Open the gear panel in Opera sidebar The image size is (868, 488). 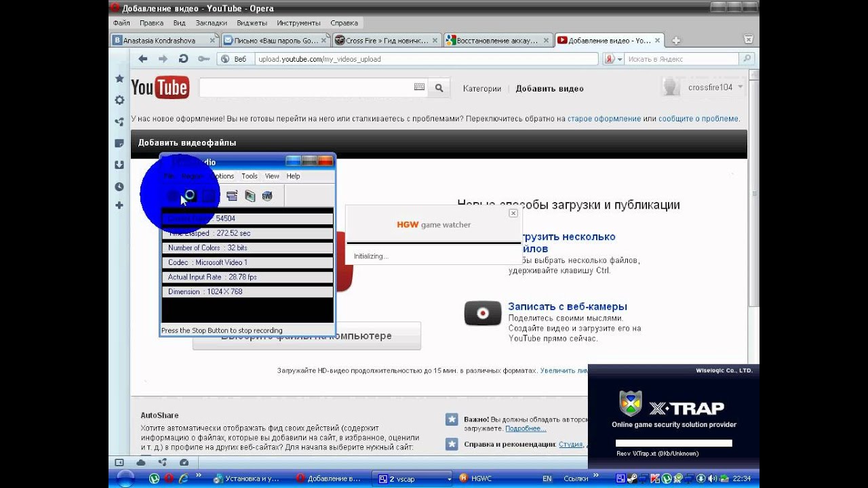point(119,100)
